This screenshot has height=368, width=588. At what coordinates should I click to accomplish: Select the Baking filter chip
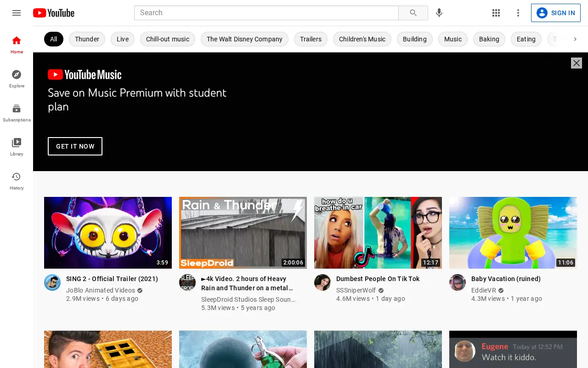489,39
